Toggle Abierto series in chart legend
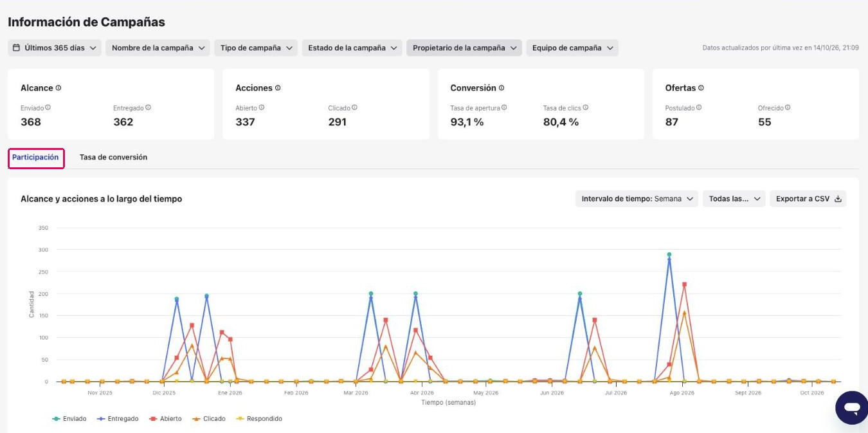Screen dimensions: 868x433 coord(165,419)
